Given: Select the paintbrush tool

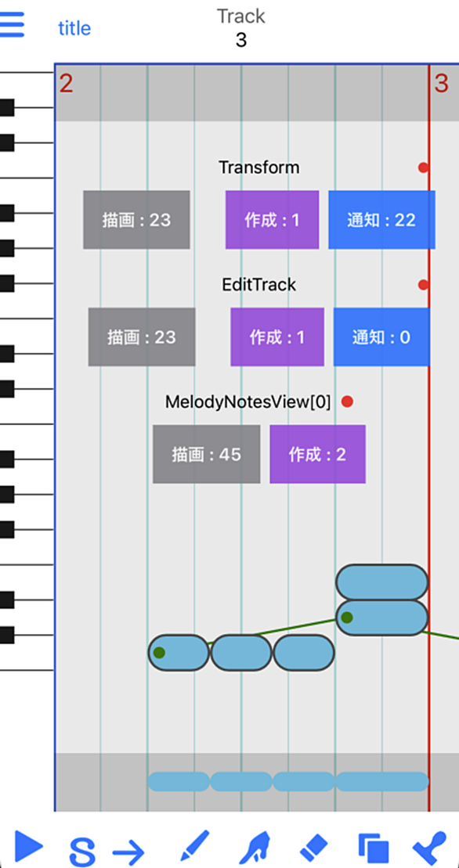Looking at the screenshot, I should [430, 847].
